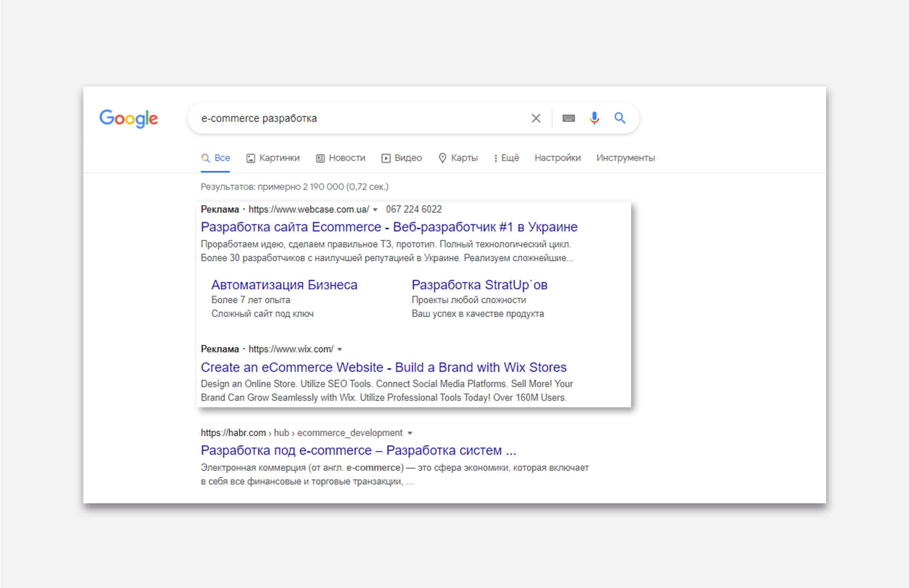
Task: Open Инструменты search tools
Action: pyautogui.click(x=625, y=158)
